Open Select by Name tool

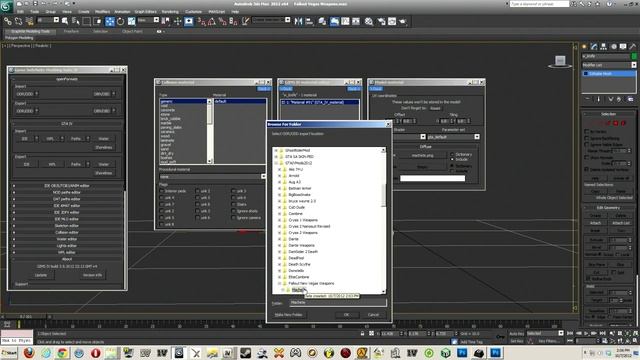pyautogui.click(x=76, y=22)
